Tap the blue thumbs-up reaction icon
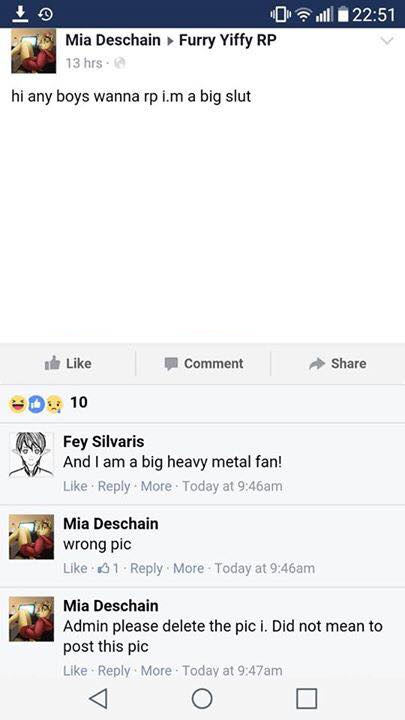This screenshot has height=720, width=405. [36, 404]
